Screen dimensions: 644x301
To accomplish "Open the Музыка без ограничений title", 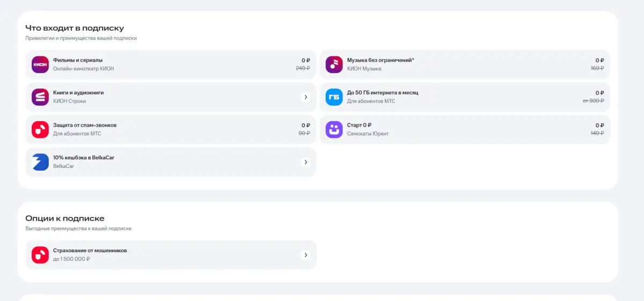I will point(380,60).
